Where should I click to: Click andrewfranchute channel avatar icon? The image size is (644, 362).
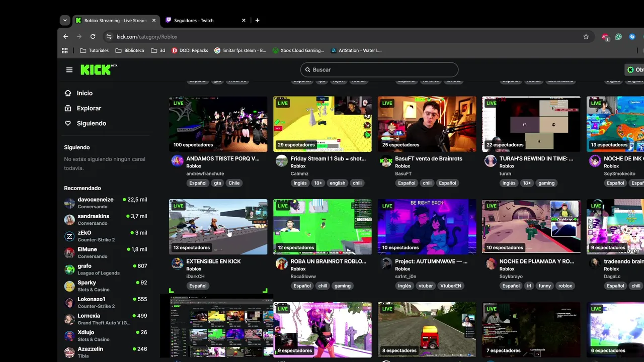click(x=177, y=161)
